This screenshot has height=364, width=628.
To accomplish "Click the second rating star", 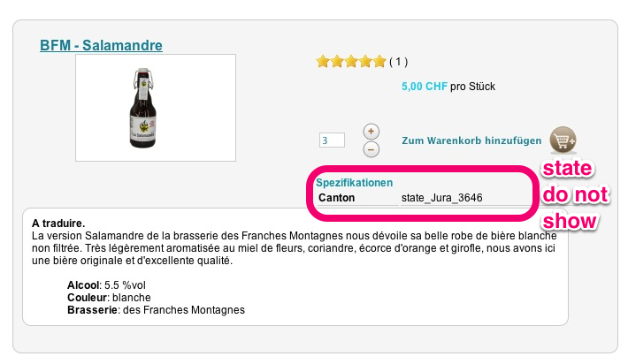I will [x=337, y=62].
